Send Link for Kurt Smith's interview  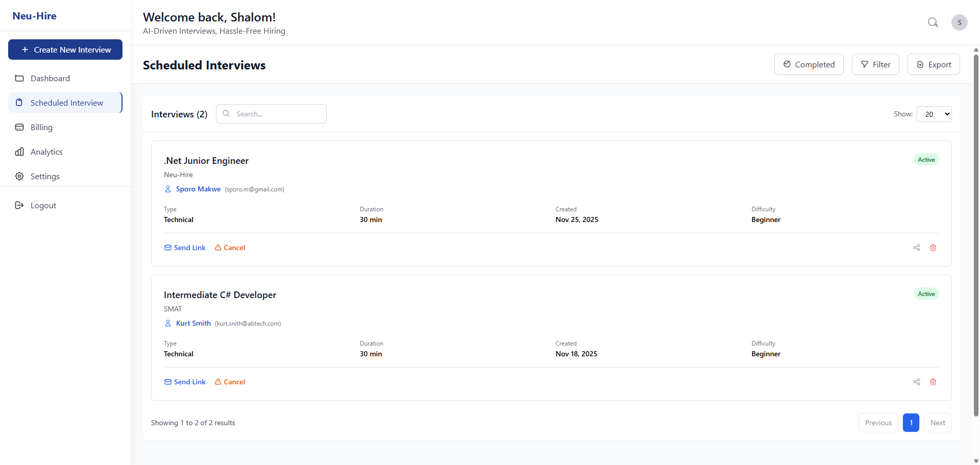(185, 382)
